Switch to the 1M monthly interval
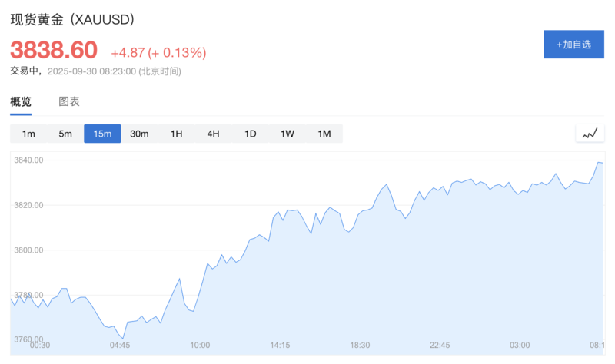615x364 pixels. pos(324,134)
